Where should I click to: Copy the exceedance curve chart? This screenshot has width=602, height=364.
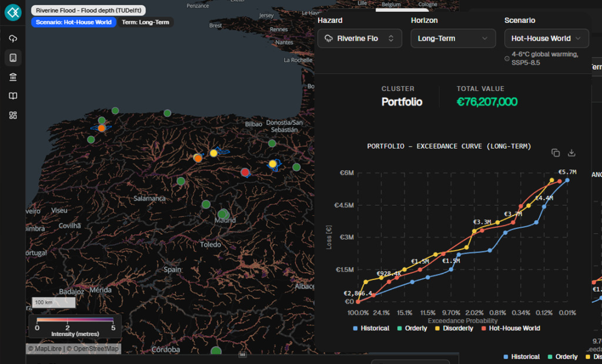(556, 152)
